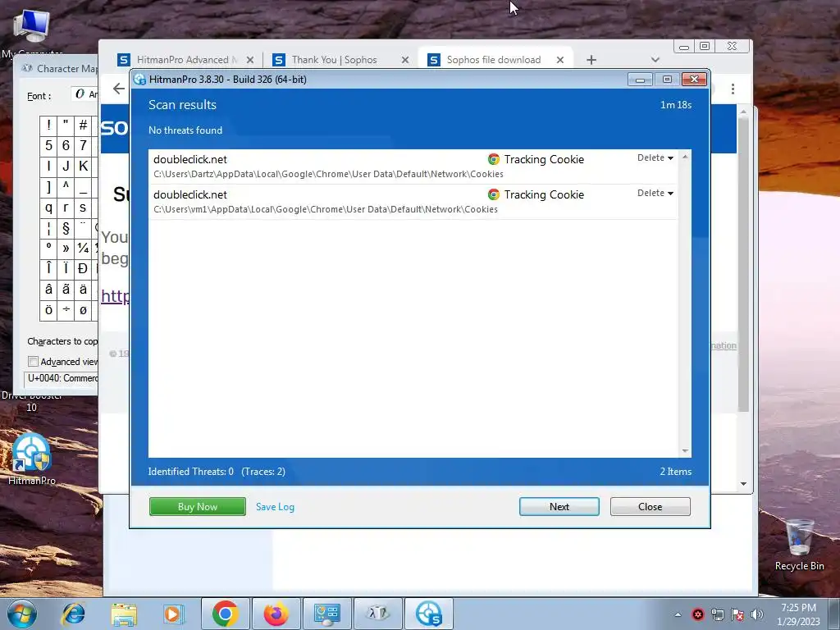Open Delete dropdown for Dartz doubleclick.net cookie
The height and width of the screenshot is (630, 840).
coord(655,157)
